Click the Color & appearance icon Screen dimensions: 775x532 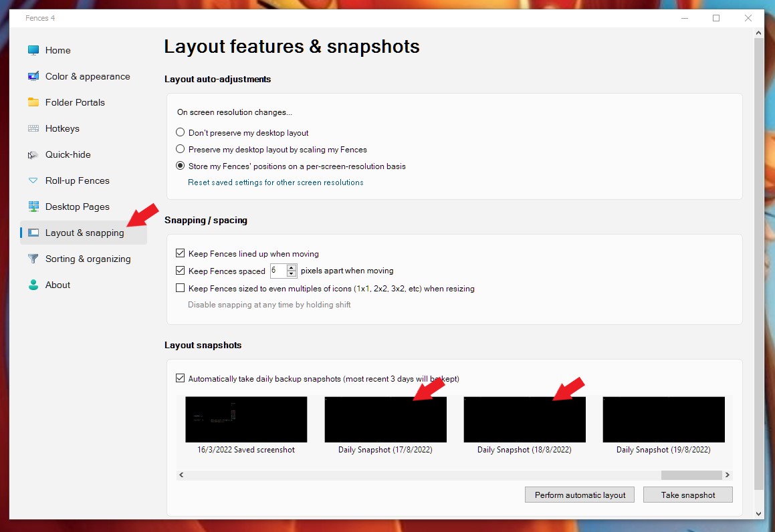pyautogui.click(x=33, y=76)
